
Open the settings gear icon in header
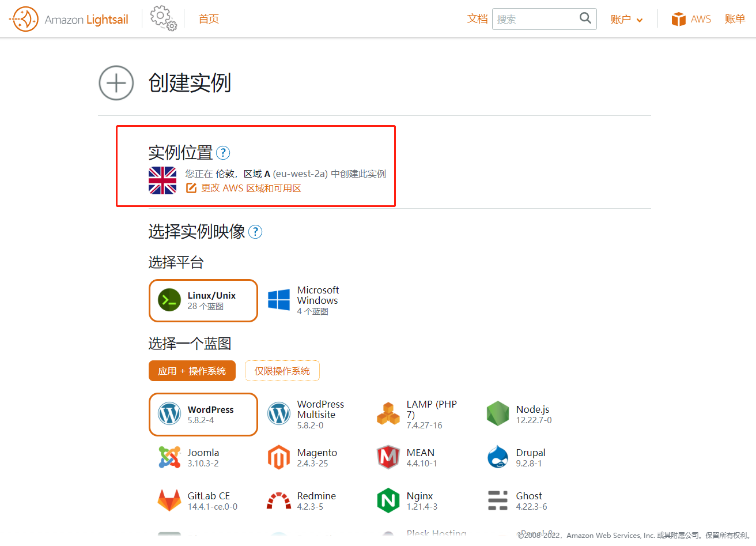[x=164, y=18]
